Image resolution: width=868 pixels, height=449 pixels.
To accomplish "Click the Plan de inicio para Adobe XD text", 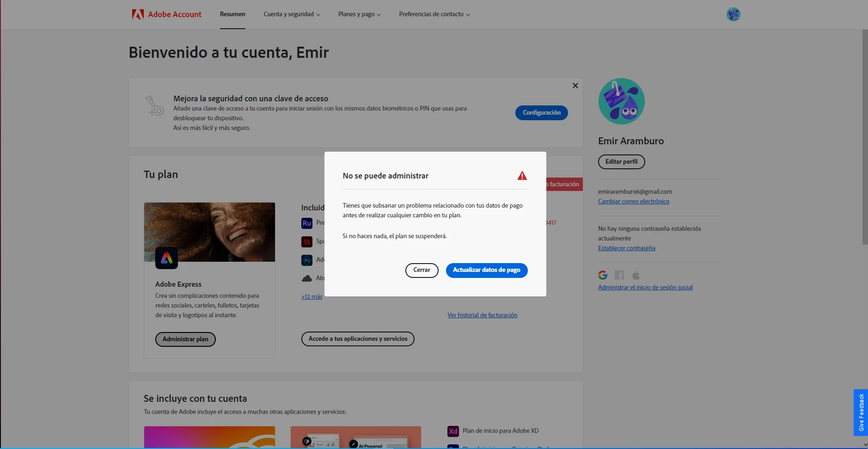I will pyautogui.click(x=501, y=431).
